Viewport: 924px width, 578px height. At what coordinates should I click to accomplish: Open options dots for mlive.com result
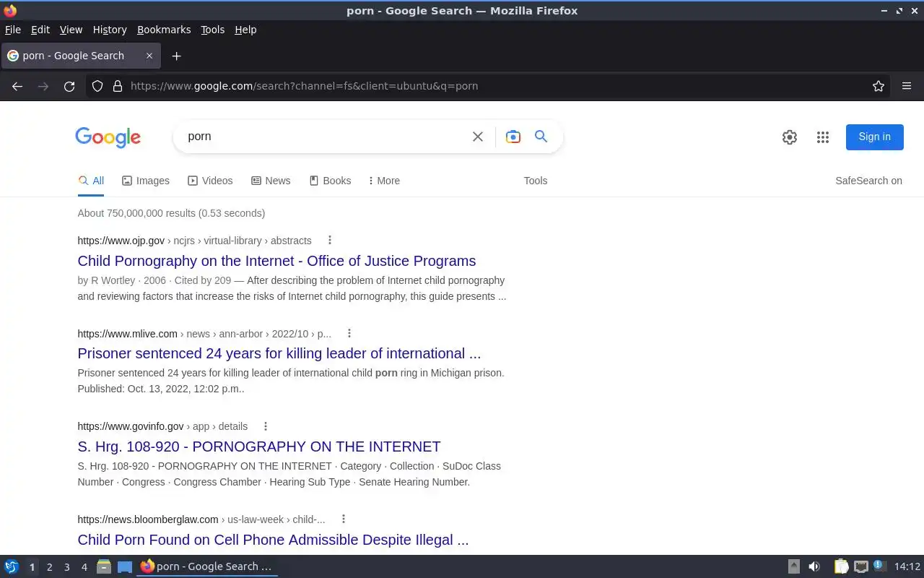pos(349,334)
